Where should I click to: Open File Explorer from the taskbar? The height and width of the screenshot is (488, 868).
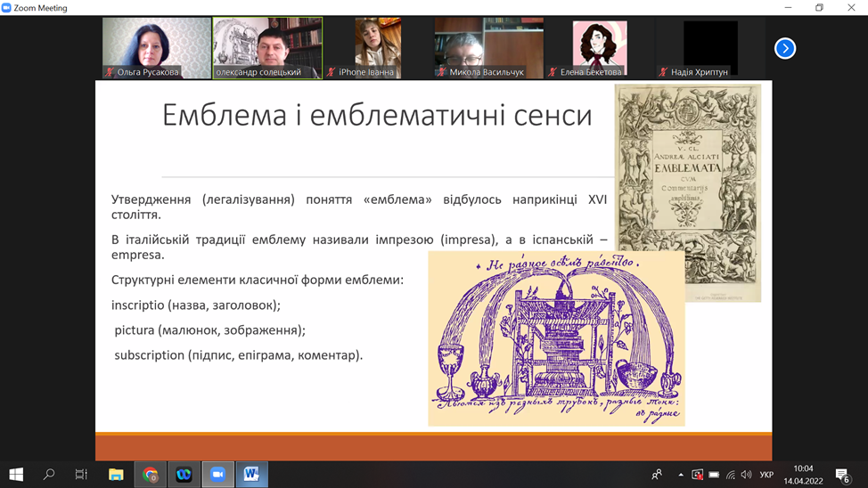click(116, 475)
